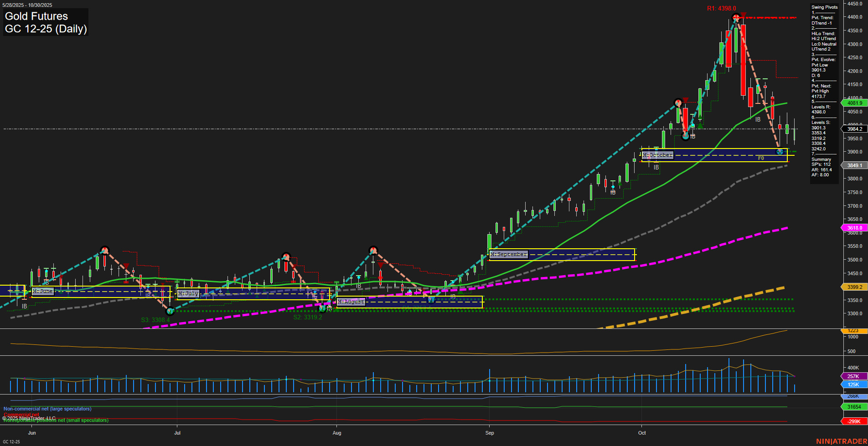Screen dimensions: 868x446
Task: Click the Gold Futures GC 12-25 (Daily) chart title
Action: (46, 22)
